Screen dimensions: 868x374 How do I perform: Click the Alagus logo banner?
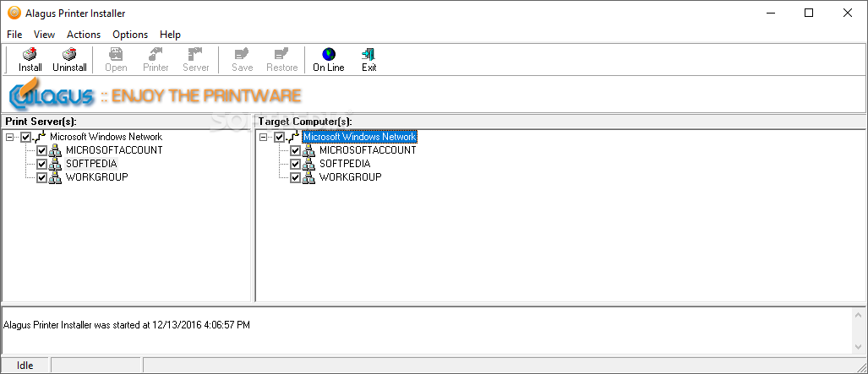pyautogui.click(x=52, y=94)
